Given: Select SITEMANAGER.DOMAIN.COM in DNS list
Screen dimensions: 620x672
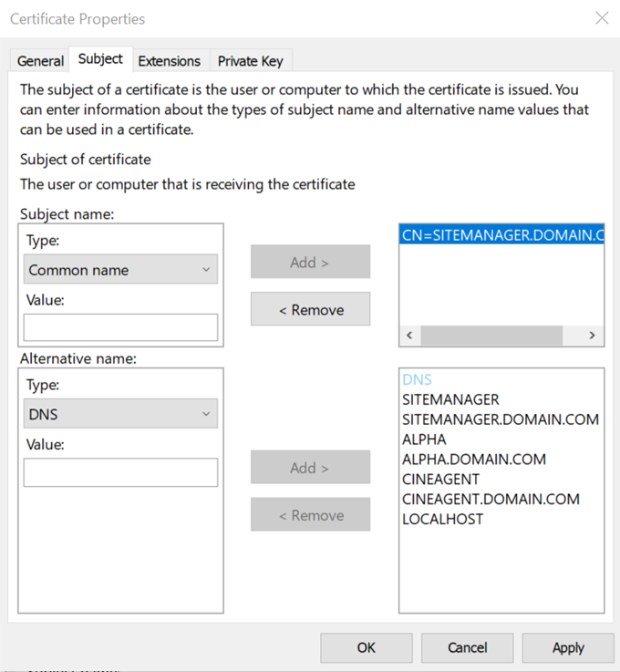Looking at the screenshot, I should 500,419.
